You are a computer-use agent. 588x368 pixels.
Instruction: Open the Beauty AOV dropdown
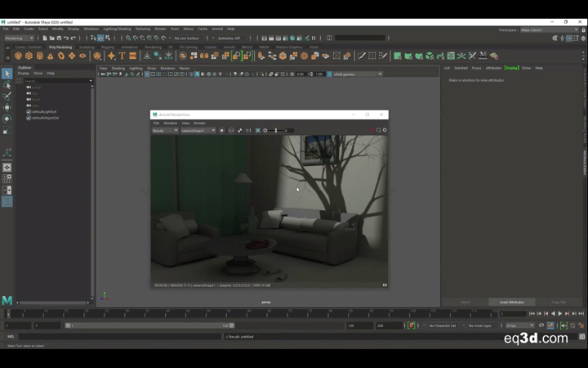(x=164, y=130)
